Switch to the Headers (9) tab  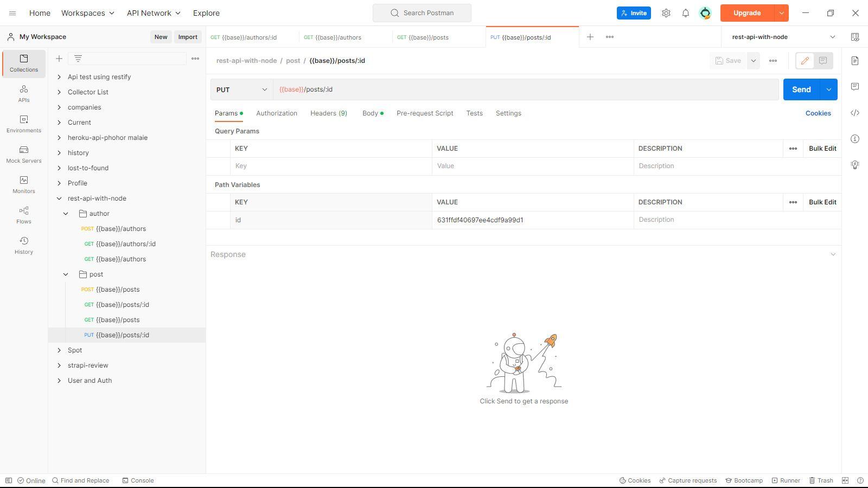pos(329,113)
